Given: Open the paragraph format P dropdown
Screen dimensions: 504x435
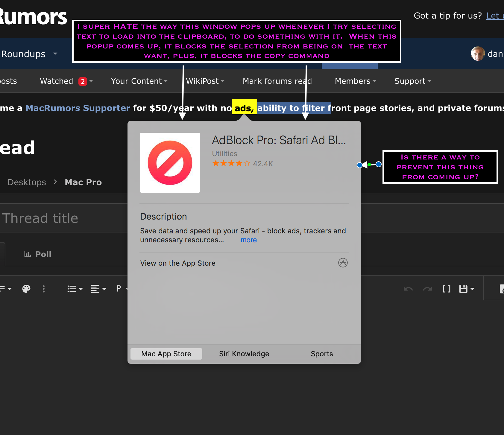Looking at the screenshot, I should tap(122, 289).
